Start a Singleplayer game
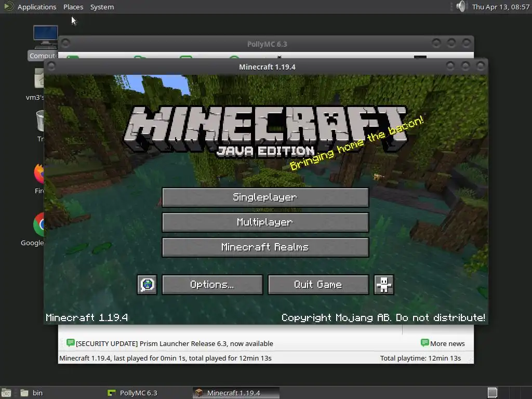This screenshot has height=399, width=532. coord(265,197)
